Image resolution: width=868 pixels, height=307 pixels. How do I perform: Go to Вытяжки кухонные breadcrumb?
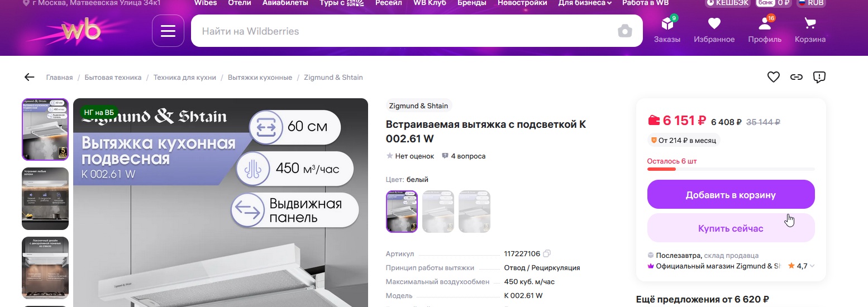click(260, 78)
